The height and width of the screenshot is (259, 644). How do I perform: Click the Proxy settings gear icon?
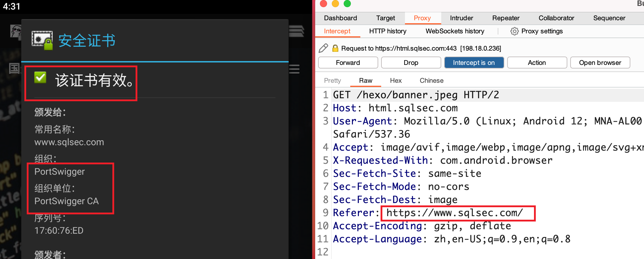click(x=514, y=31)
